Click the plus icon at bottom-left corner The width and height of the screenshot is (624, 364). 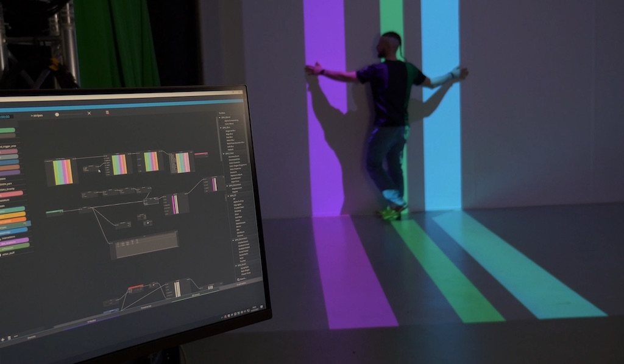[x=2, y=338]
